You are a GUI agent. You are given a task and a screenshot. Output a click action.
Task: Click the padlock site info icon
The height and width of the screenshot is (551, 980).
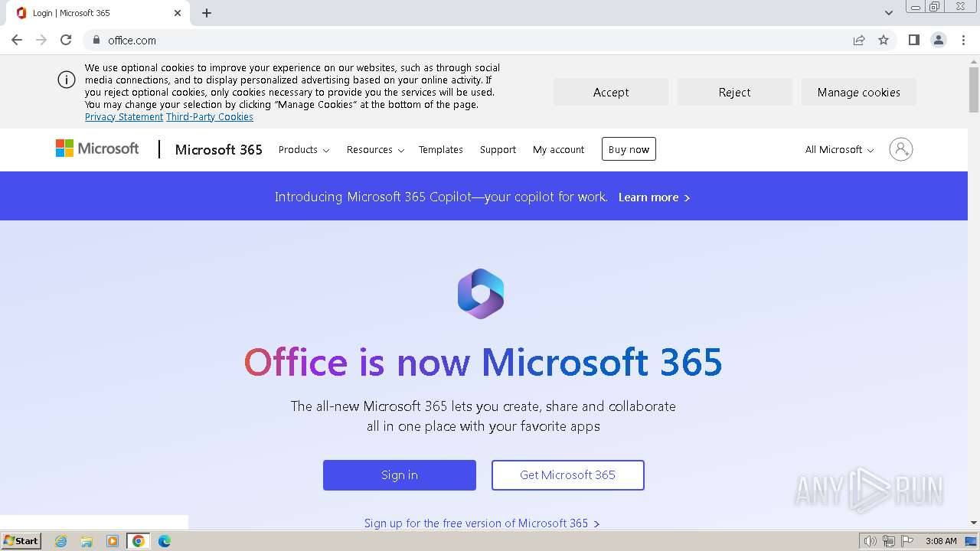point(96,40)
